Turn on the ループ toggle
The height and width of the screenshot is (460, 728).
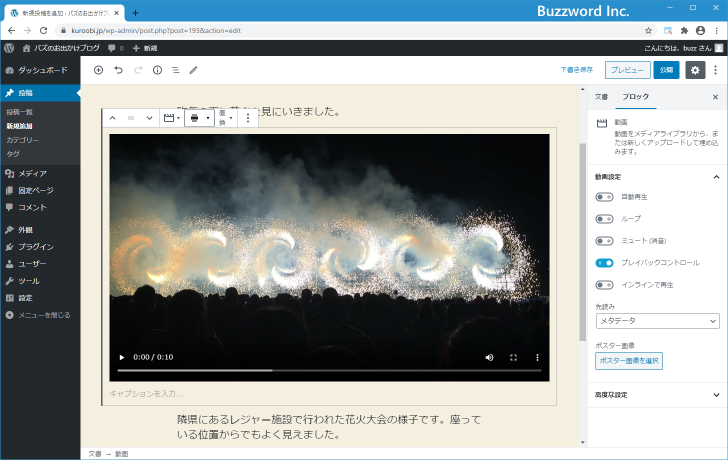click(604, 218)
